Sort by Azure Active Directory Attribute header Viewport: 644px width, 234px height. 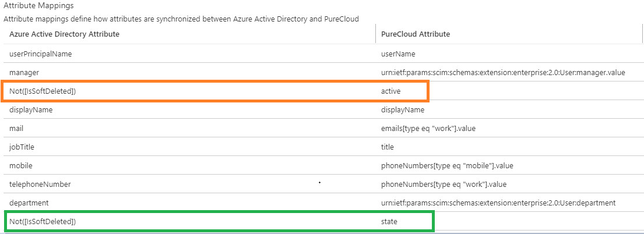pos(65,34)
